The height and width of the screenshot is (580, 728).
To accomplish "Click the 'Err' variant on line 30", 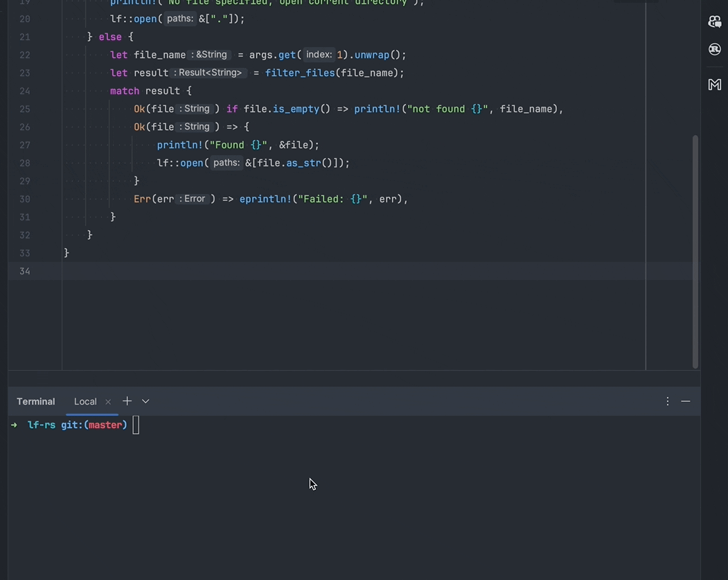I will tap(143, 199).
